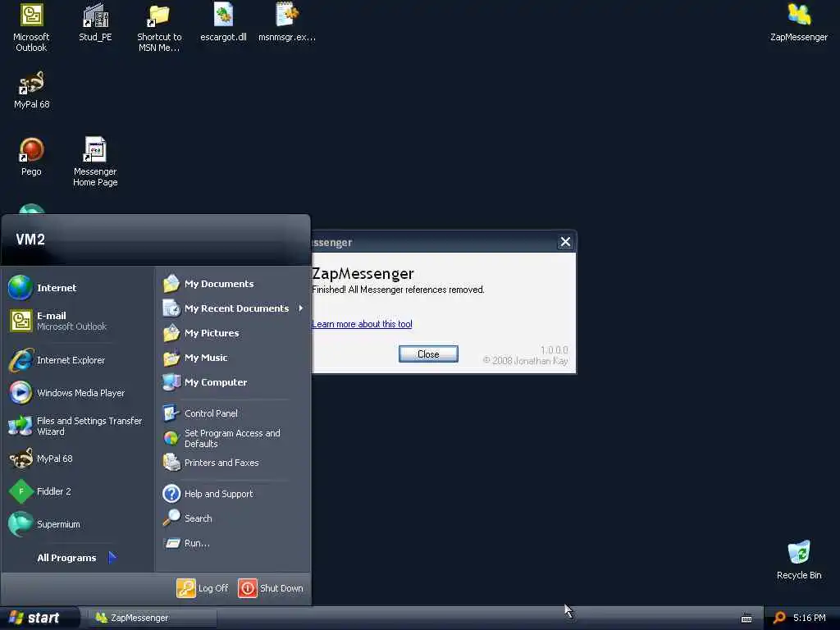Click the Shut Down button

(271, 588)
